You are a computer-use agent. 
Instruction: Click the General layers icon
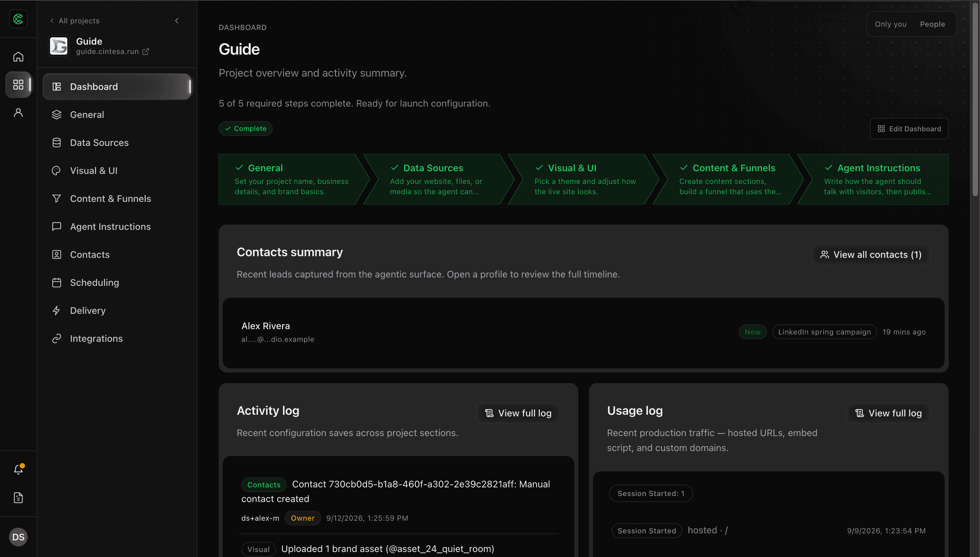[57, 114]
